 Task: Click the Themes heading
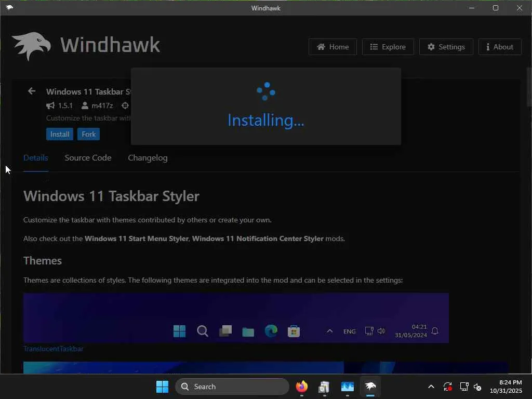43,261
